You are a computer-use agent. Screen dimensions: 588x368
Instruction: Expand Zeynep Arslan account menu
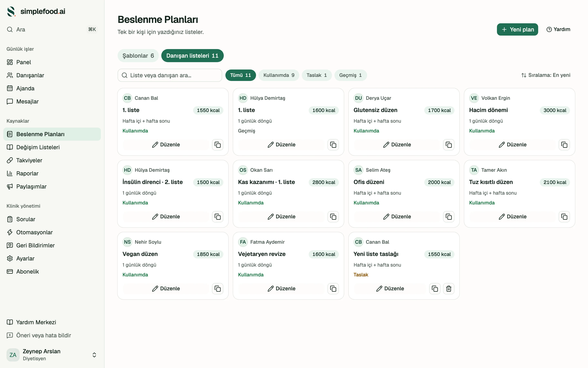point(52,355)
